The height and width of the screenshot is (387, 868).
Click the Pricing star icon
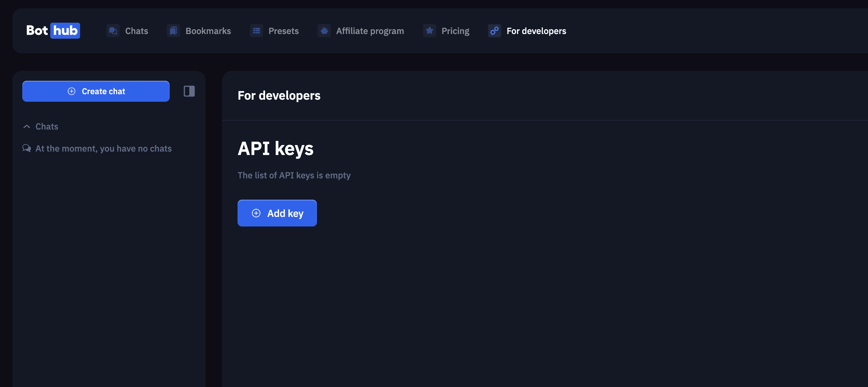[430, 31]
